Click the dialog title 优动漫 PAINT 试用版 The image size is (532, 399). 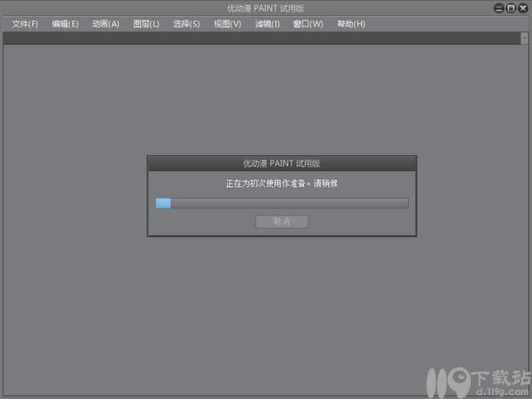click(282, 163)
